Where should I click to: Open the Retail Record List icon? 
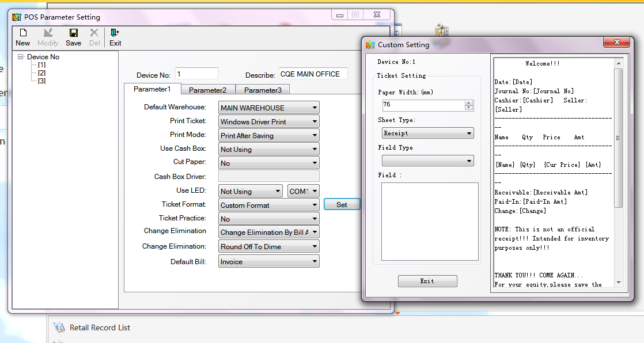59,327
